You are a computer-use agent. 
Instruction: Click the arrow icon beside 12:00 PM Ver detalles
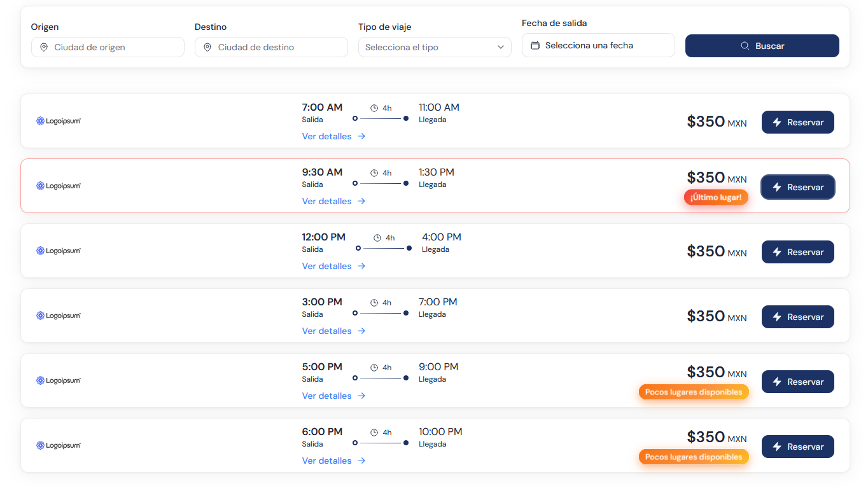pos(361,266)
